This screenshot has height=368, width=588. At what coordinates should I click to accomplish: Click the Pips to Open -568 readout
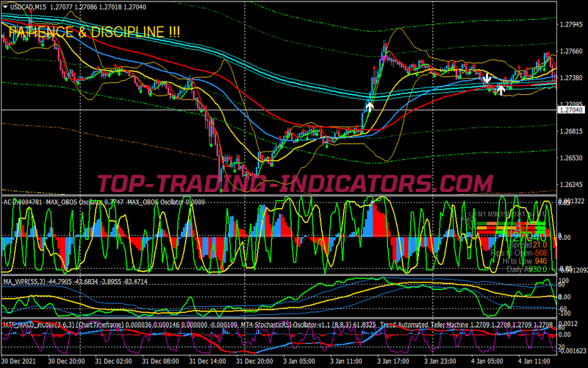(518, 253)
